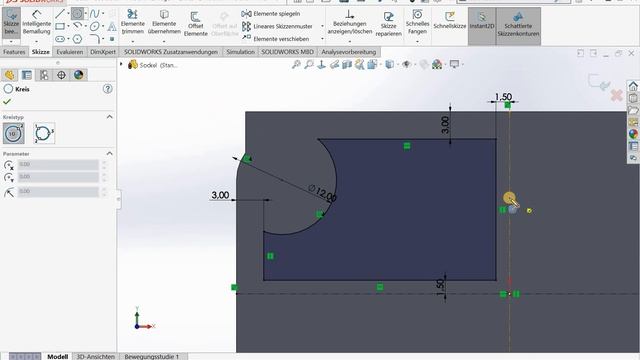Click Elemente übernehmen tool
The height and width of the screenshot is (360, 640).
click(164, 22)
